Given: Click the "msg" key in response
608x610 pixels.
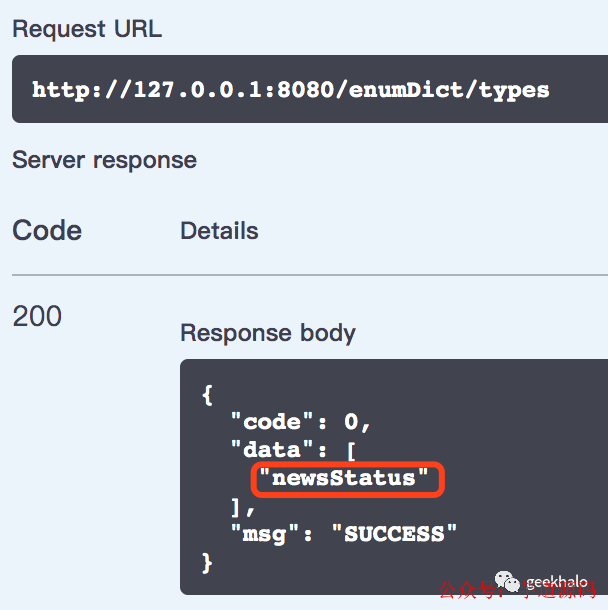Looking at the screenshot, I should tap(265, 534).
